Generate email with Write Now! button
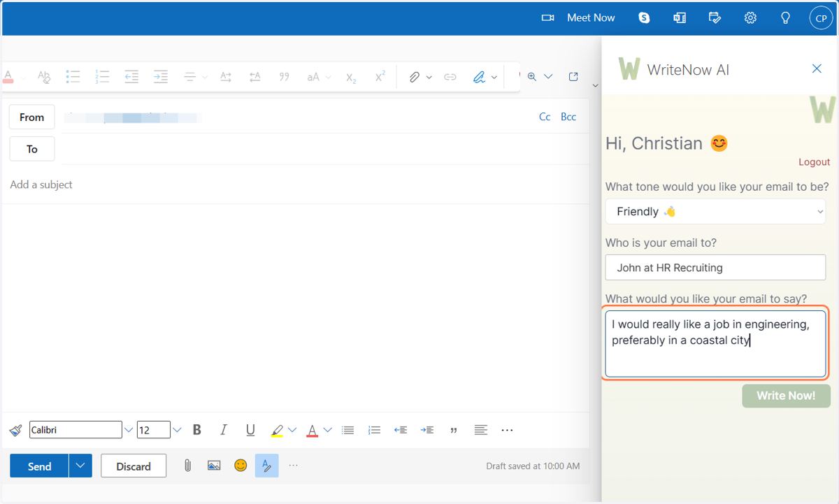This screenshot has width=839, height=504. click(x=786, y=396)
